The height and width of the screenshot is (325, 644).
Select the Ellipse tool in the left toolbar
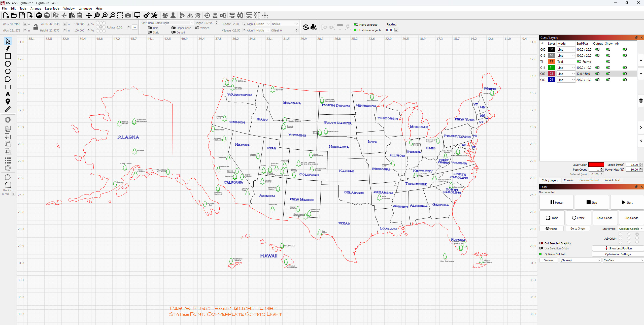(x=8, y=64)
